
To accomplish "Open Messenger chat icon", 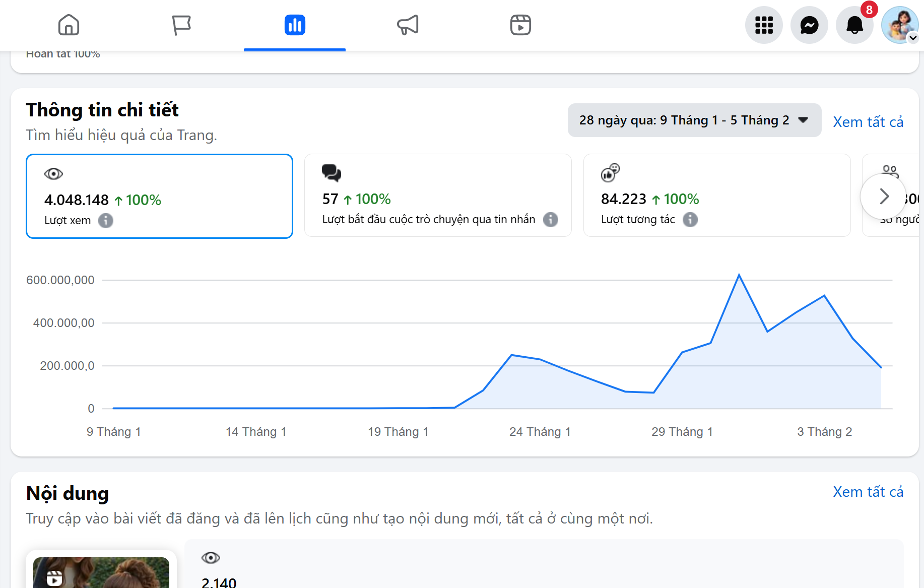I will pyautogui.click(x=809, y=25).
